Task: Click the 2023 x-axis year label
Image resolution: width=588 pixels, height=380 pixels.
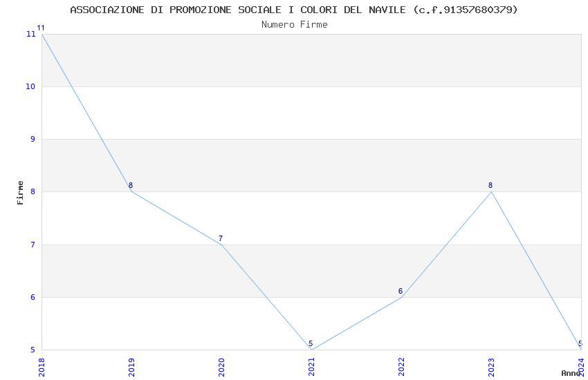Action: click(491, 368)
